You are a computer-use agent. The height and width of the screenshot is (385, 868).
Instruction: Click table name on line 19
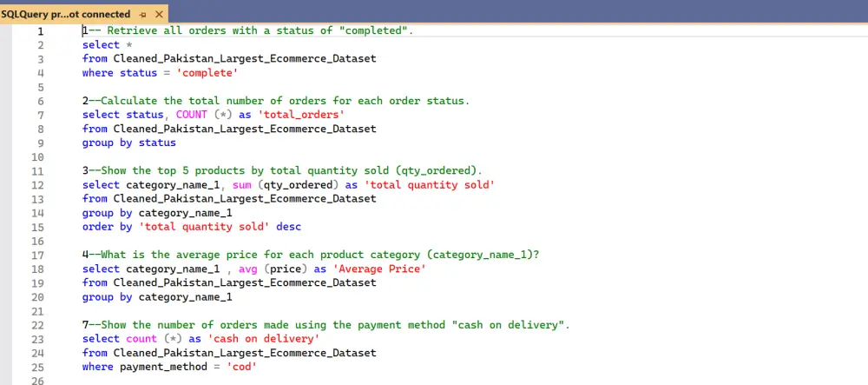click(x=245, y=282)
